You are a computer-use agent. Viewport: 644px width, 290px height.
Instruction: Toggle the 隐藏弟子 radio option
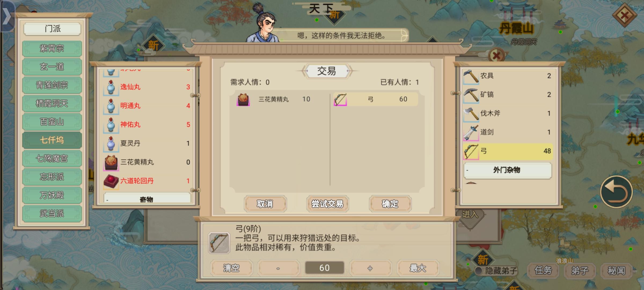[478, 271]
